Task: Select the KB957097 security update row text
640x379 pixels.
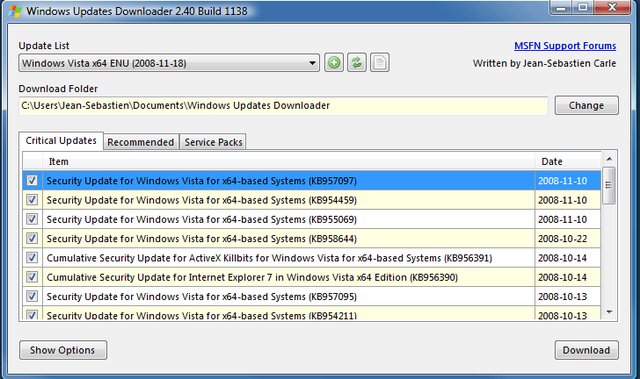Action: click(x=202, y=181)
